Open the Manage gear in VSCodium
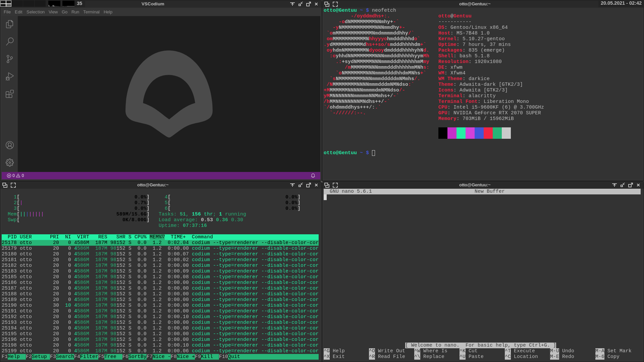644x362 pixels. (9, 163)
